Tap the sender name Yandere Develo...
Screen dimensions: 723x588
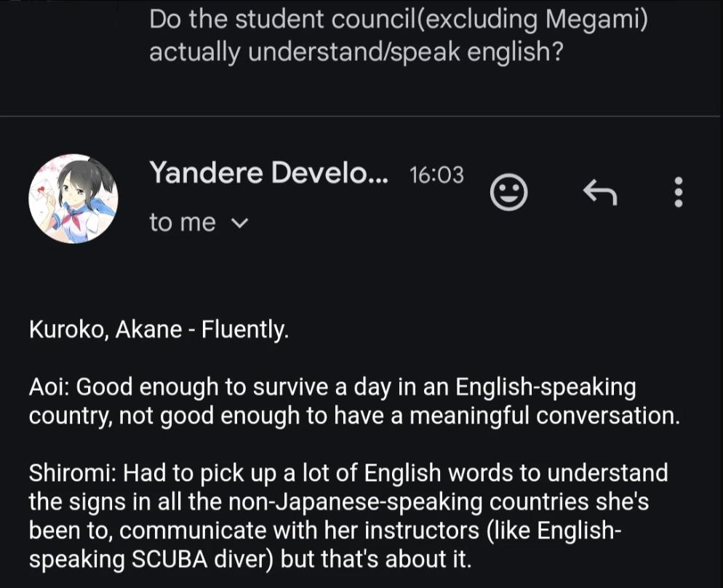click(x=268, y=173)
